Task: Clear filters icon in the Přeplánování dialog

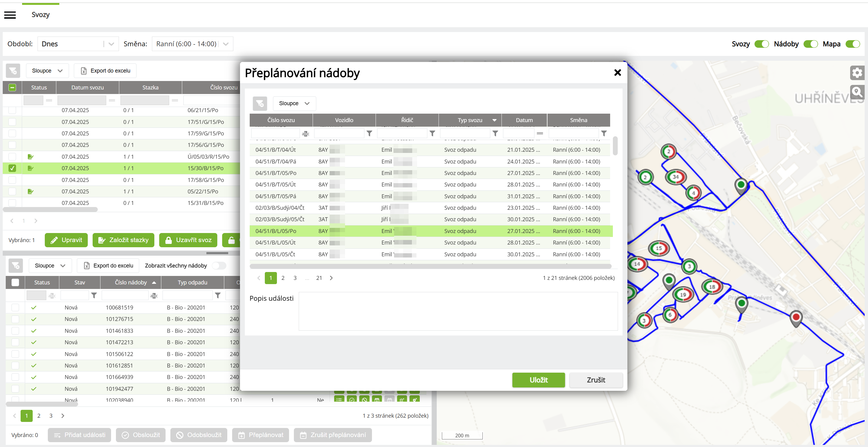Action: (260, 103)
